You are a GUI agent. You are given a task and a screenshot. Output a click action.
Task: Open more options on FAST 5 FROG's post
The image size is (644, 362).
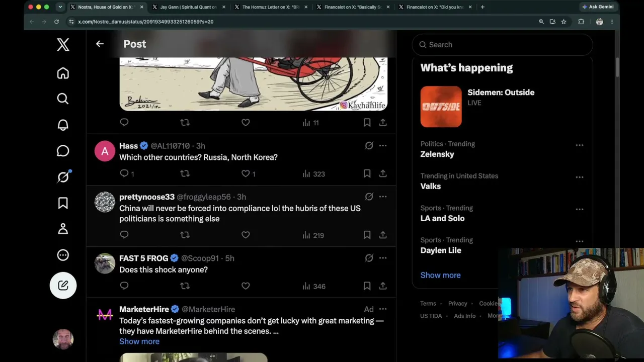383,258
